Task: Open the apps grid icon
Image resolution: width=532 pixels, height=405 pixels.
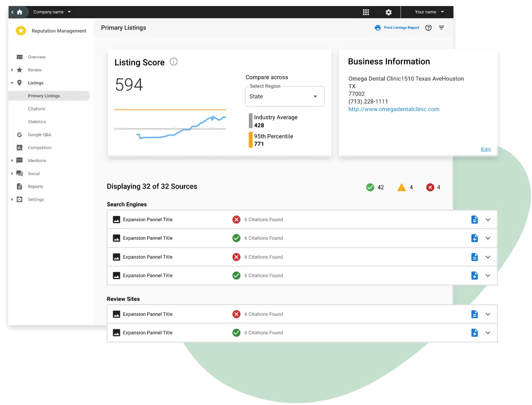Action: tap(366, 12)
